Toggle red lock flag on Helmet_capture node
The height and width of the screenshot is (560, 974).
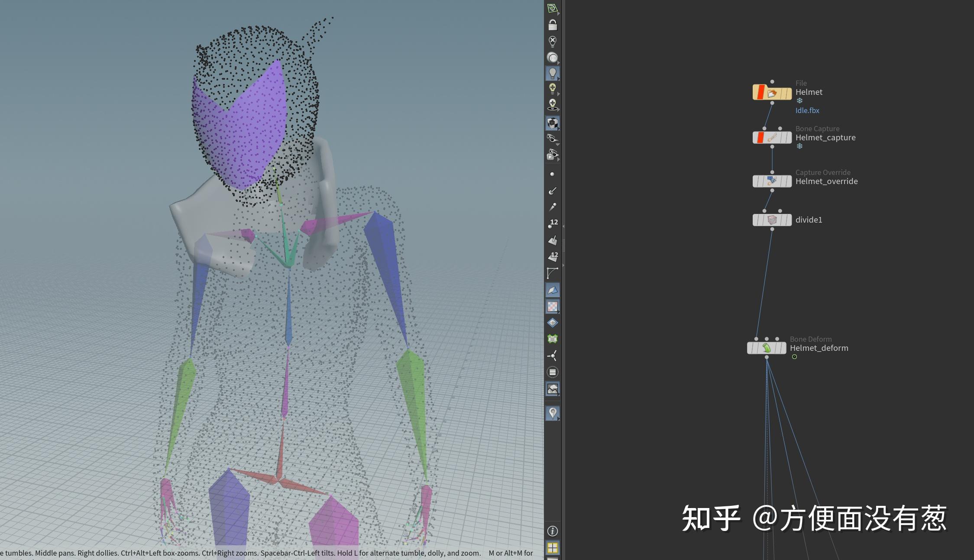pos(761,138)
